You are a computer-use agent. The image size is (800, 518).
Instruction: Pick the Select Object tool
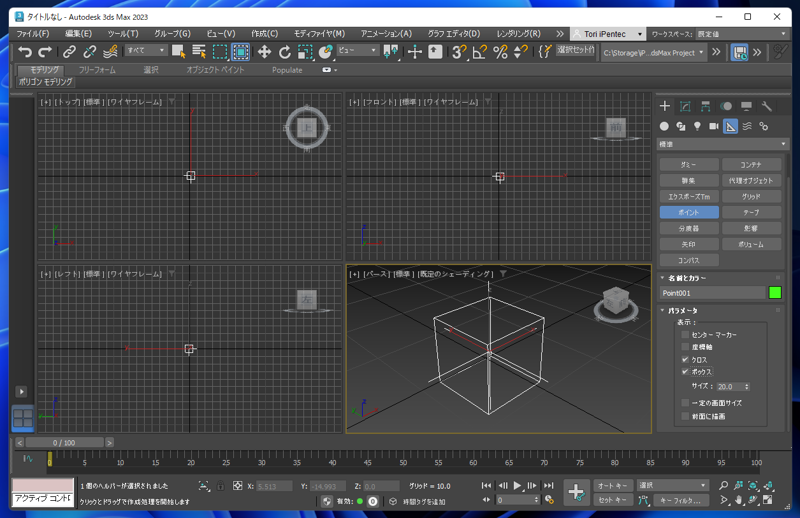(x=179, y=52)
